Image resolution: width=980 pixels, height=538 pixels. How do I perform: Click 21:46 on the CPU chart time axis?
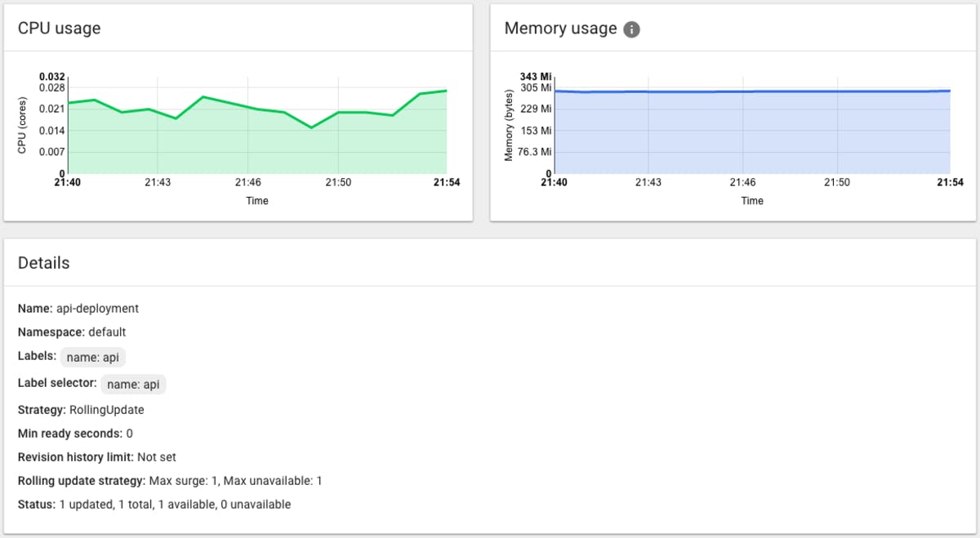click(x=248, y=183)
